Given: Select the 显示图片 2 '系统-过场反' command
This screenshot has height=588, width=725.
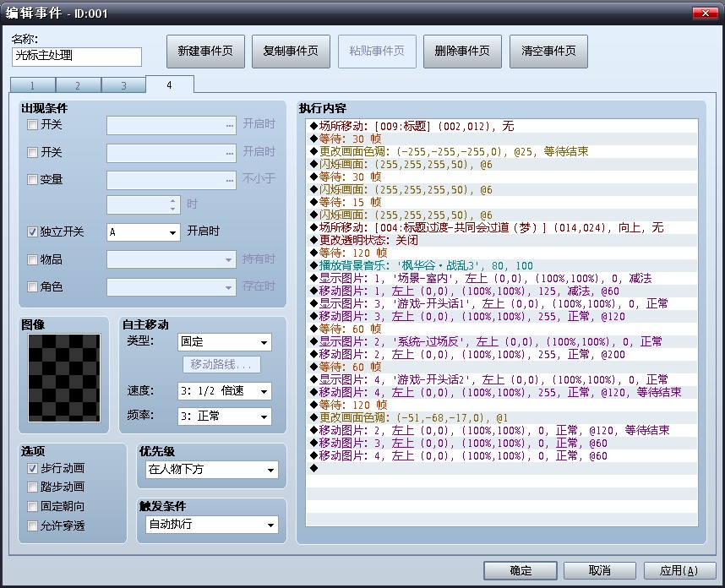Looking at the screenshot, I should pos(502,341).
